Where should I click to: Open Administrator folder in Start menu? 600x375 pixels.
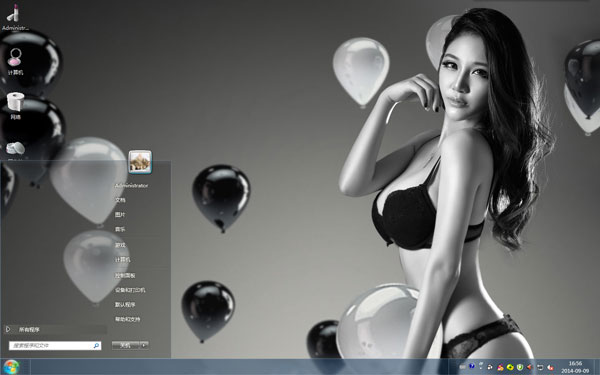click(131, 186)
